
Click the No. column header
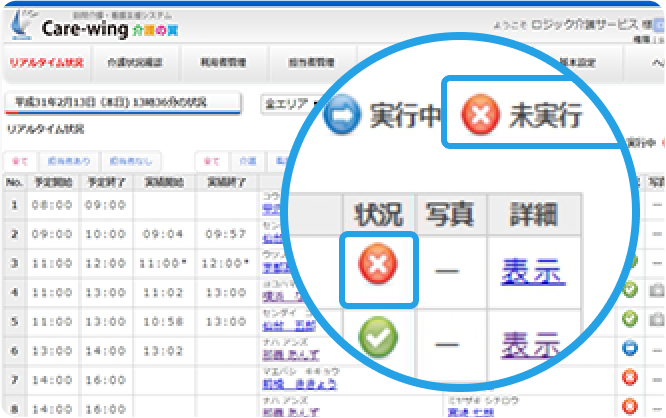click(x=14, y=183)
